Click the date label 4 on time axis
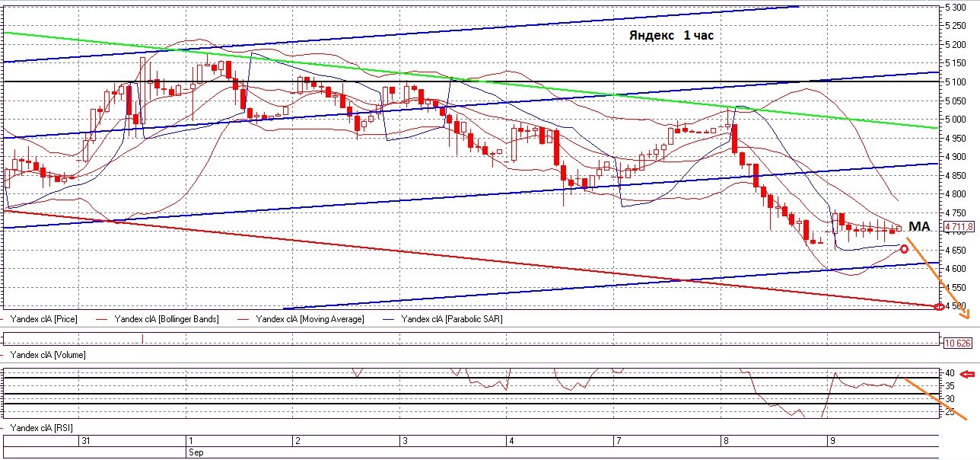980x460 pixels. [512, 441]
